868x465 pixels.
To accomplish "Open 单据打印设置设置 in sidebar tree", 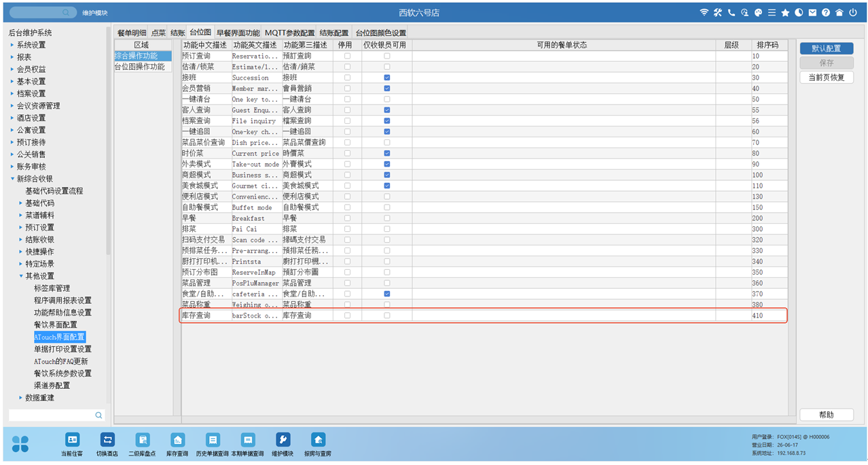I will [62, 349].
